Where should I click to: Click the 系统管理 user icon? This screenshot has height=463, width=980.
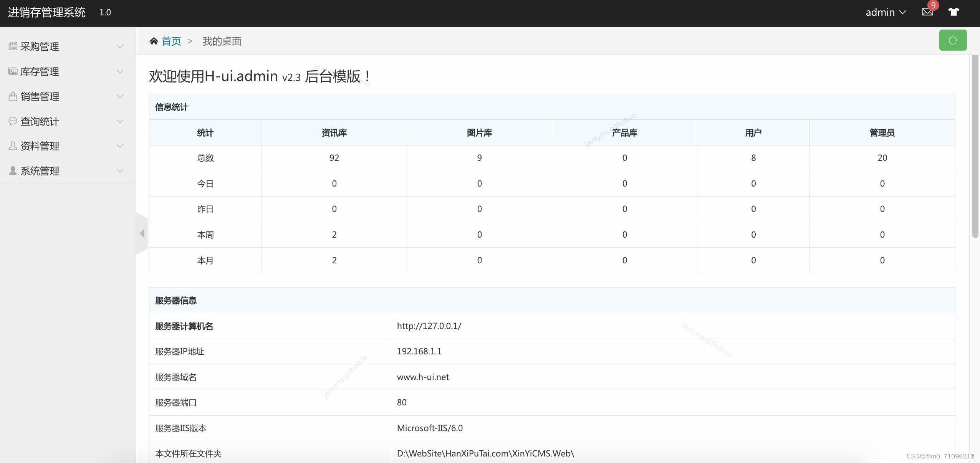(13, 171)
